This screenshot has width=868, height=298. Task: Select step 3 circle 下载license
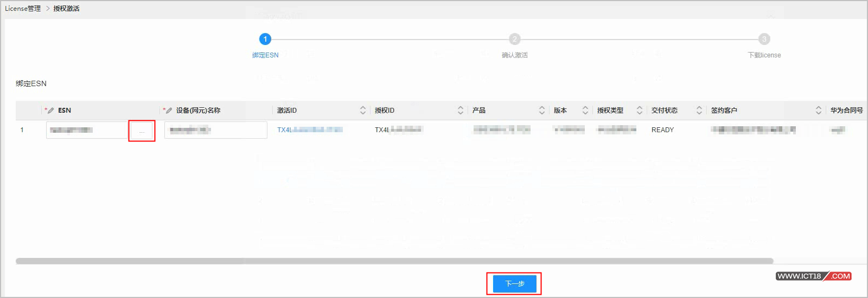(x=764, y=39)
